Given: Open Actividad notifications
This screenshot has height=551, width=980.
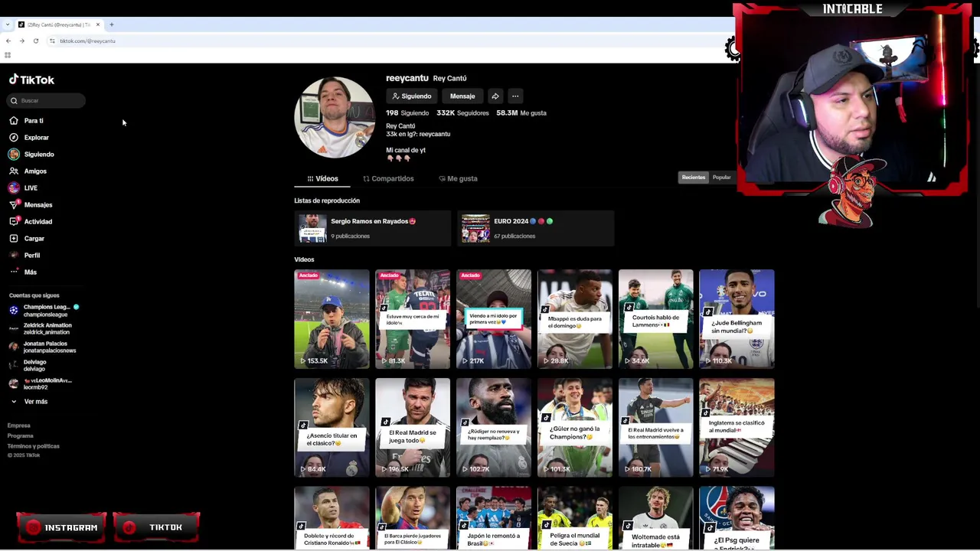Looking at the screenshot, I should point(31,222).
